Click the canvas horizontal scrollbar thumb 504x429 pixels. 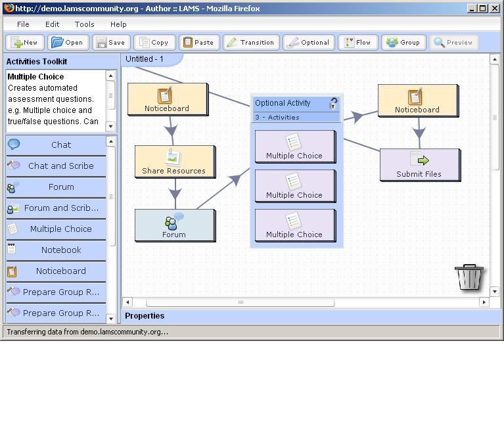coord(241,302)
